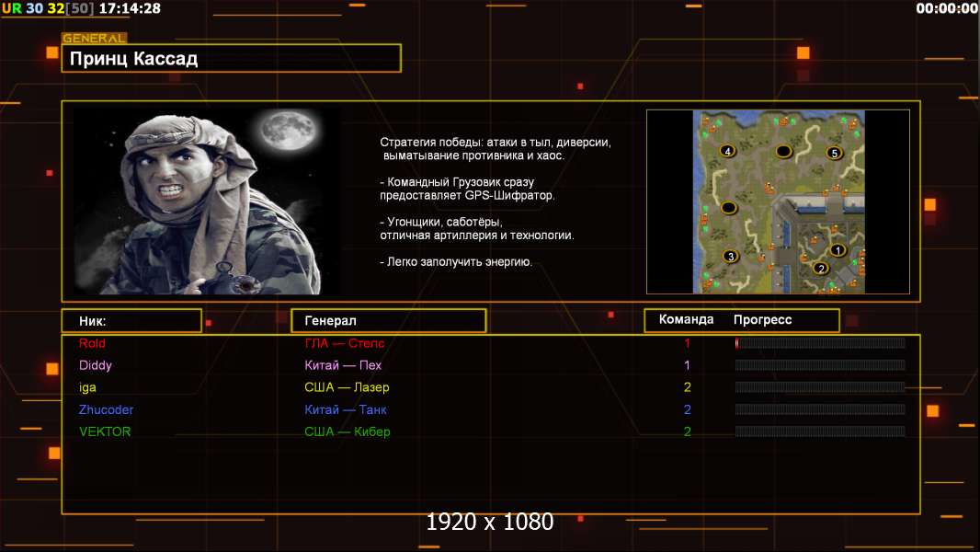Click the 'Прогресс' column header
Image resolution: width=980 pixels, height=552 pixels.
(762, 320)
